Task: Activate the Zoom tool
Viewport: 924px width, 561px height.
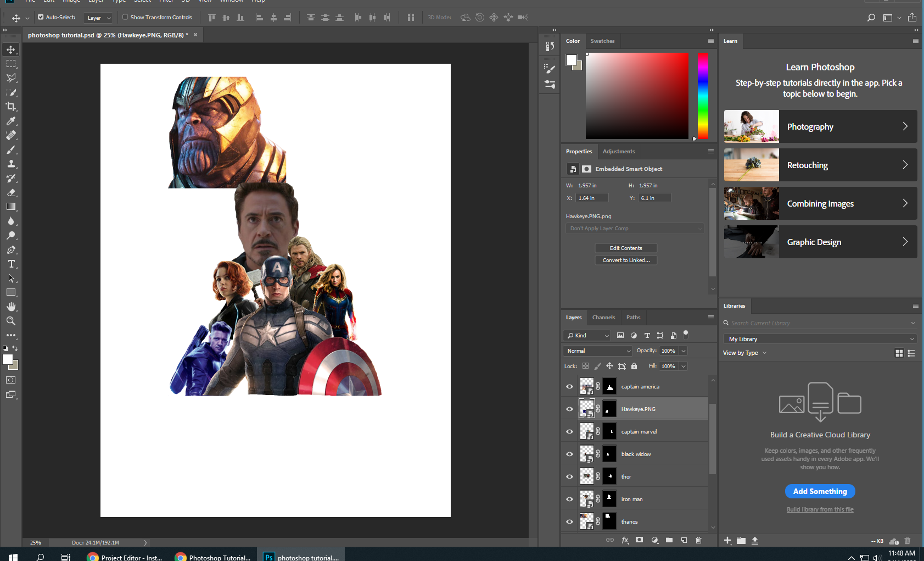Action: (x=11, y=321)
